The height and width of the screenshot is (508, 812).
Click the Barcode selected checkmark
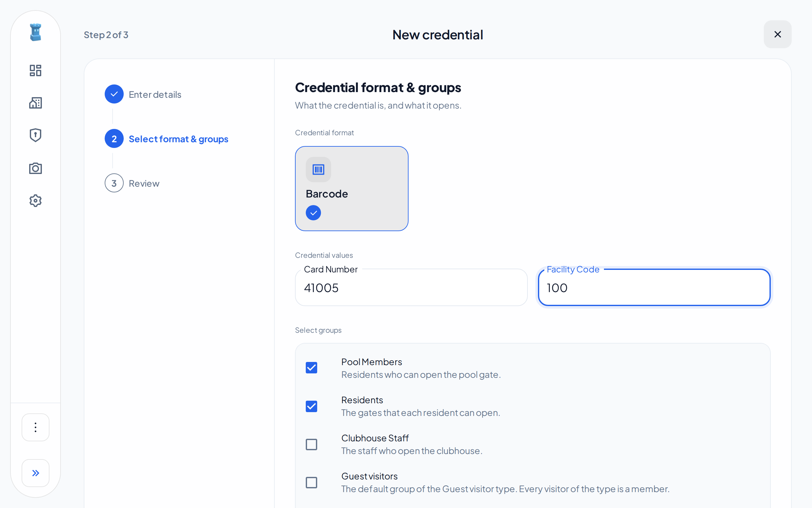coord(313,213)
